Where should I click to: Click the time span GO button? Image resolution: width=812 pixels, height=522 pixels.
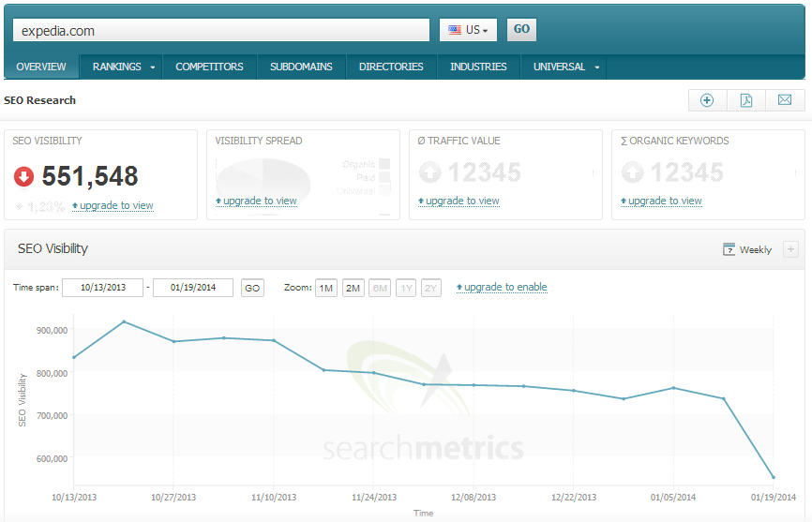point(252,288)
